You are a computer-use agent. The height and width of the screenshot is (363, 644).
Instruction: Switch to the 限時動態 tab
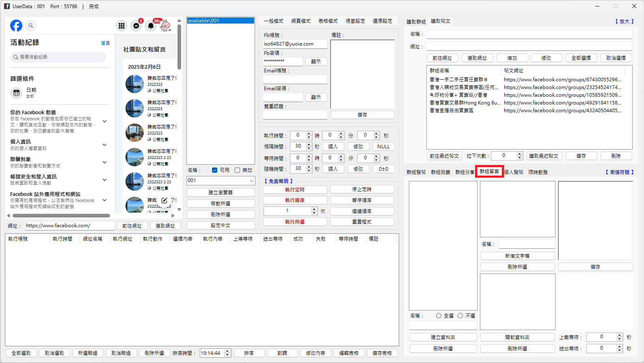tap(538, 172)
